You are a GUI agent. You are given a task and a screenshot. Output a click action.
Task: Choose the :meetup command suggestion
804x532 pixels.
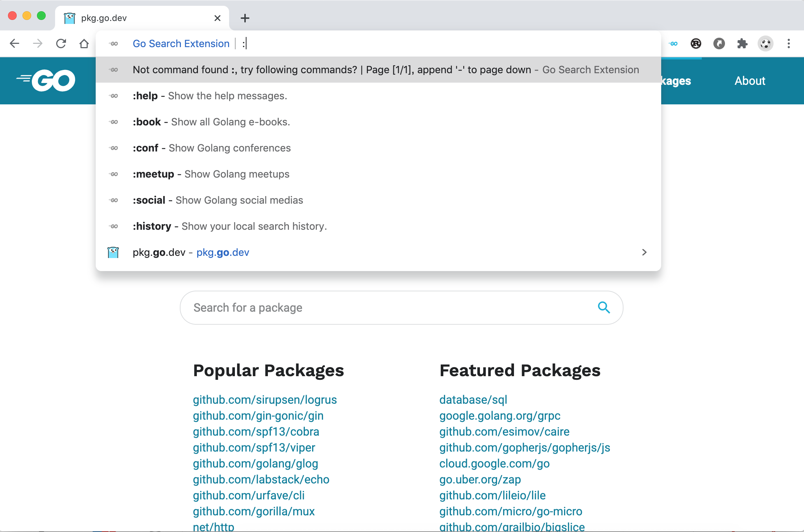point(378,174)
